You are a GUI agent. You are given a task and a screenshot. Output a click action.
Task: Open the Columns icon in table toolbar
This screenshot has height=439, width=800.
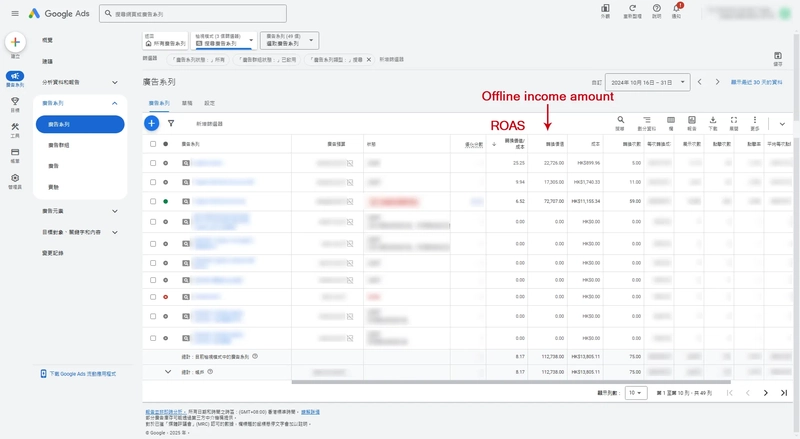[x=671, y=120]
